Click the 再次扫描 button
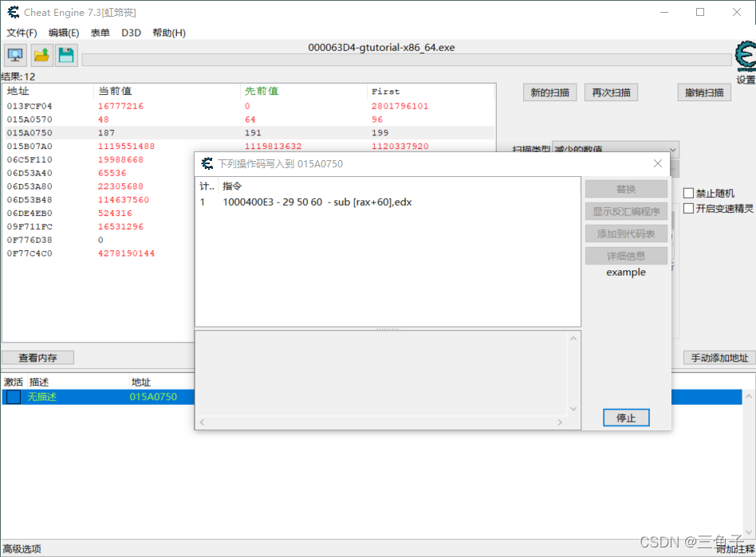Viewport: 756px width, 557px height. click(x=612, y=92)
